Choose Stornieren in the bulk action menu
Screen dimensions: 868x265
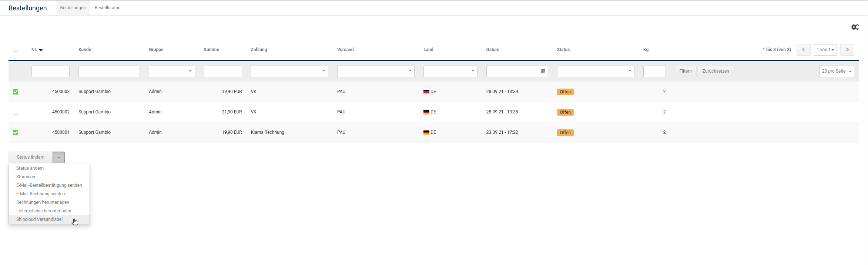(26, 177)
